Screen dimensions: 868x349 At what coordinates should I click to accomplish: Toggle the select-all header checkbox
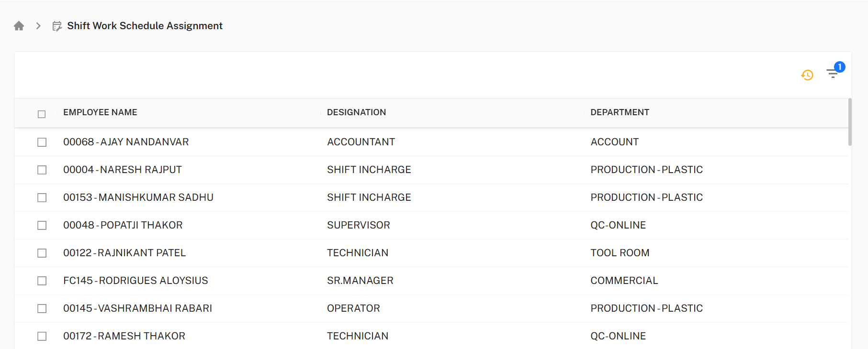coord(42,114)
